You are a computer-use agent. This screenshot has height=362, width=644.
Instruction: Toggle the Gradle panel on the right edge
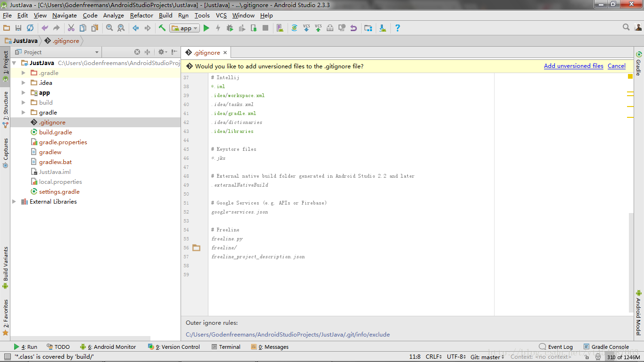point(639,63)
